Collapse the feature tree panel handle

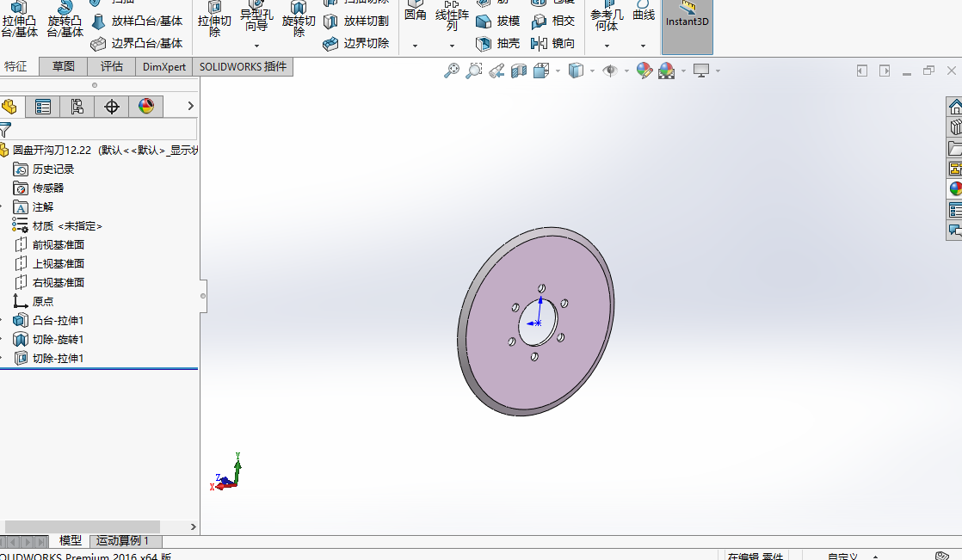[x=203, y=296]
